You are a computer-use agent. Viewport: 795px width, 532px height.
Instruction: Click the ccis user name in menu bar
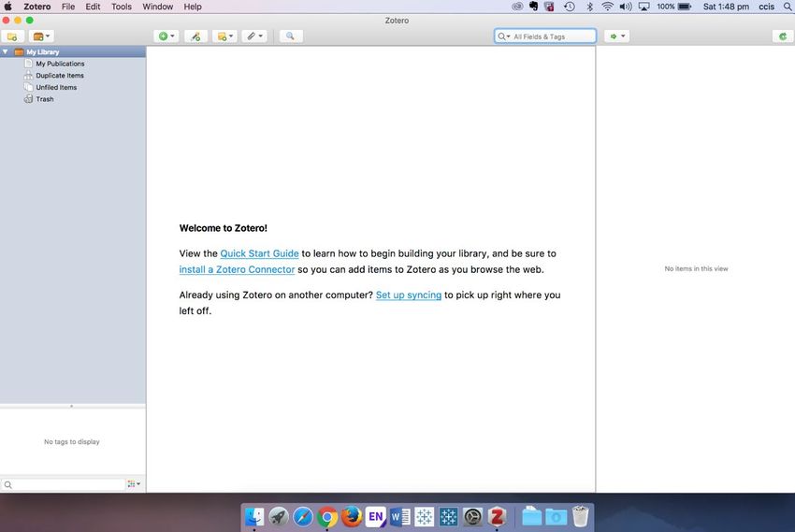767,7
